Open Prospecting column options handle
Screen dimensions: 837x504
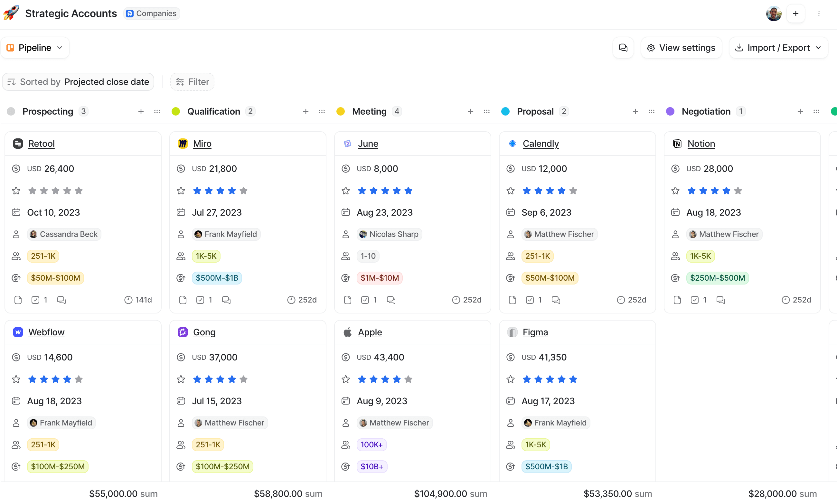click(x=157, y=111)
